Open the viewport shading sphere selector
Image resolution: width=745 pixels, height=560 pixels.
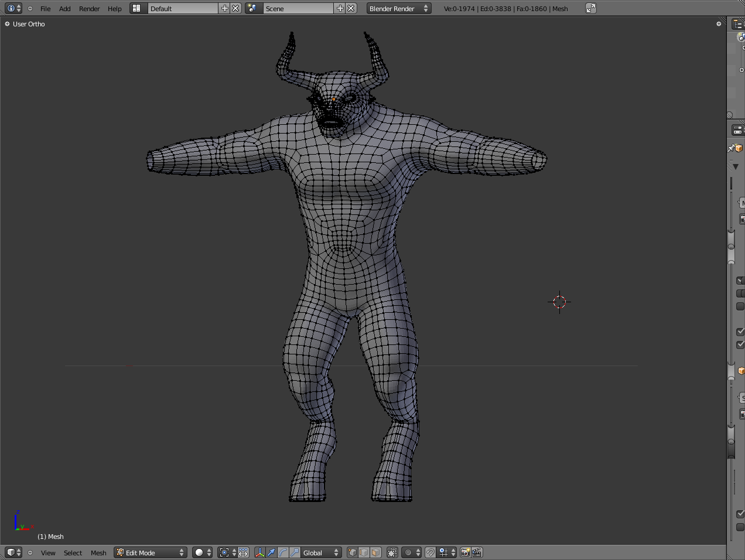(203, 552)
